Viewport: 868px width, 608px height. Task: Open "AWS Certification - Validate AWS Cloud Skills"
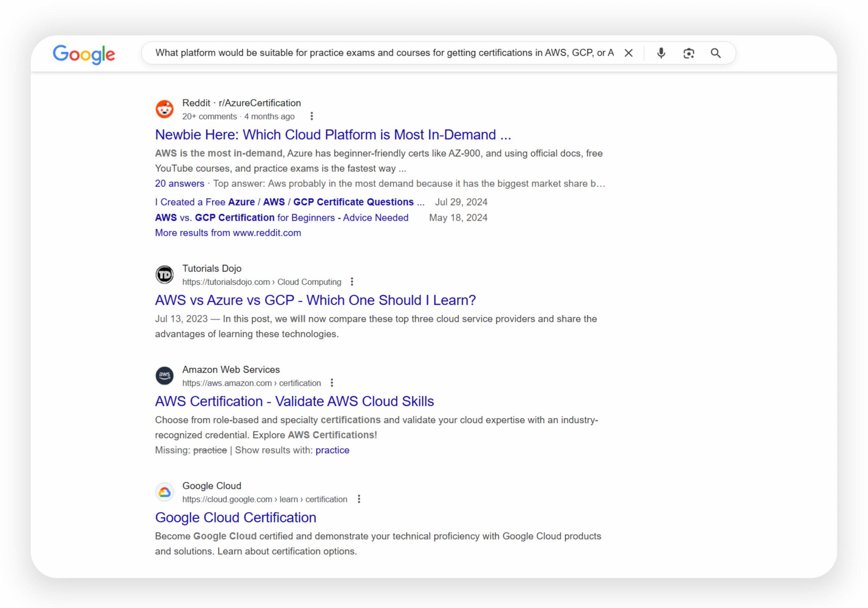(295, 401)
